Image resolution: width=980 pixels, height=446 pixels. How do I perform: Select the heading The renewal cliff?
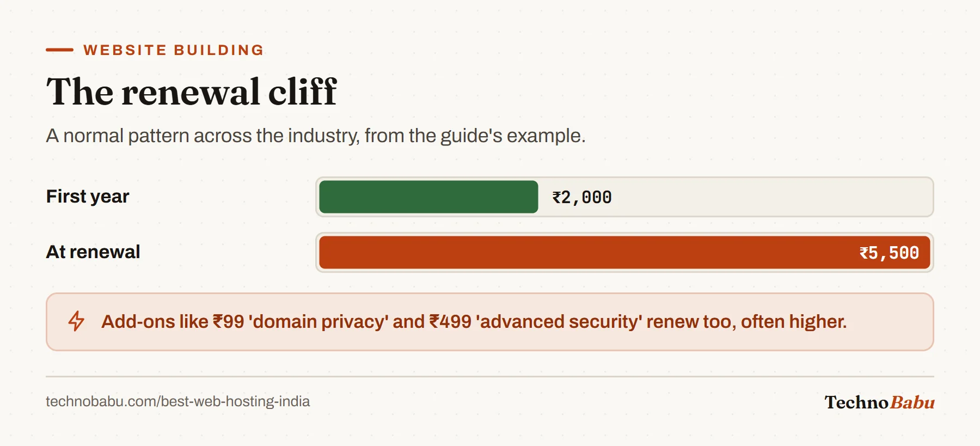coord(192,91)
